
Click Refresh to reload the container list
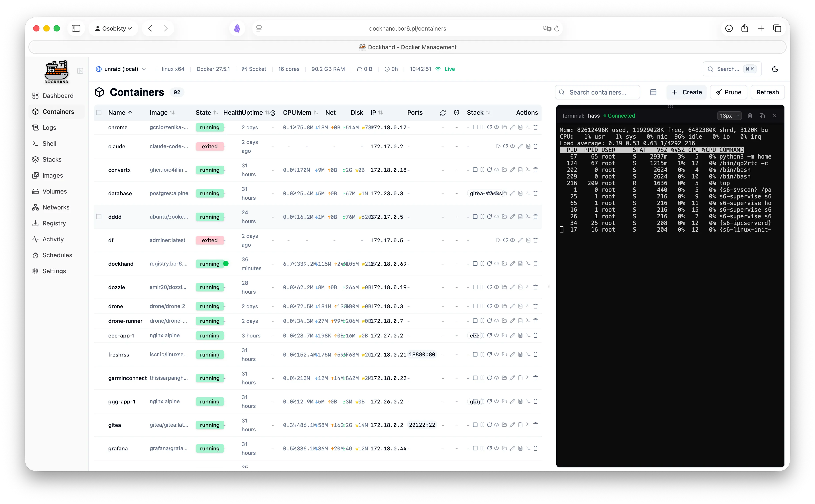point(767,92)
